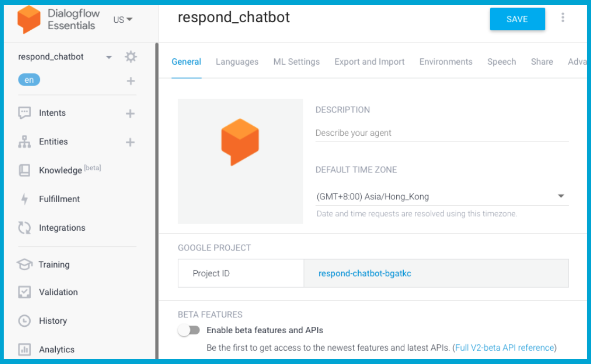
Task: Open Knowledge beta section
Action: pos(70,170)
